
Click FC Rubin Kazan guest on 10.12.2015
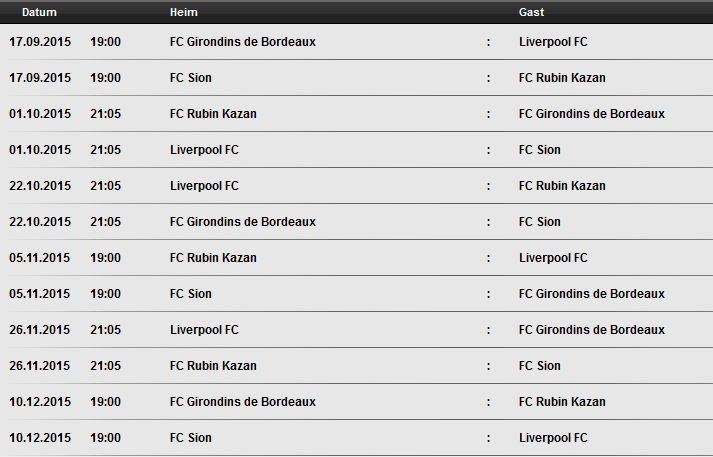[562, 402]
